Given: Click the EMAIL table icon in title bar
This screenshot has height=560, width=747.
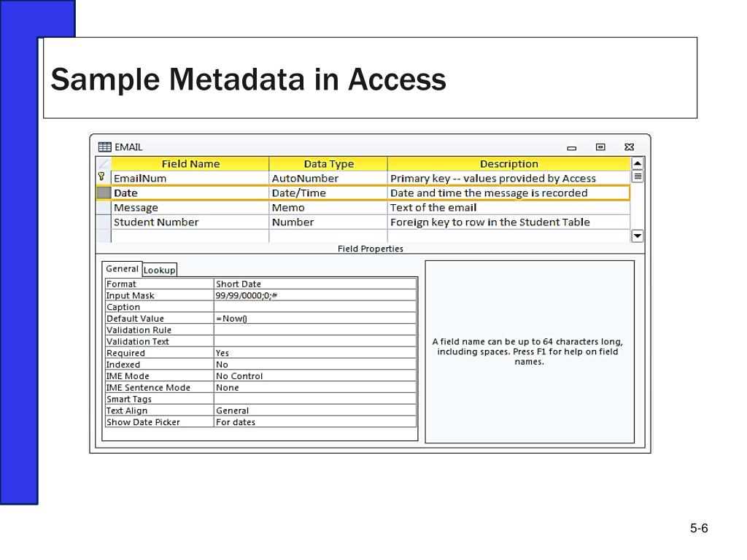Looking at the screenshot, I should pos(105,147).
